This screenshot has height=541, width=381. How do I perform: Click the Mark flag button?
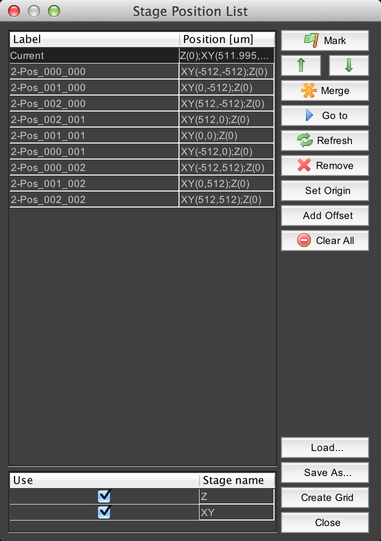[x=325, y=40]
